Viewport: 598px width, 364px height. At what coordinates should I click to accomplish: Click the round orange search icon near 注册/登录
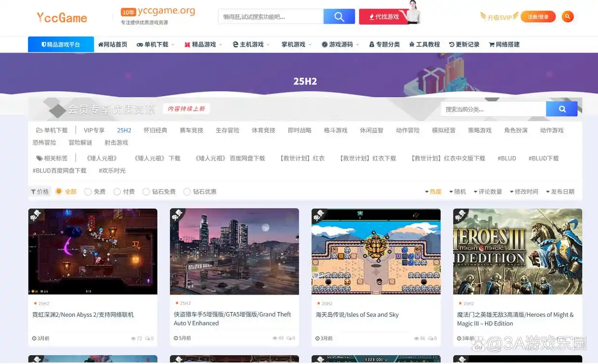click(x=567, y=16)
